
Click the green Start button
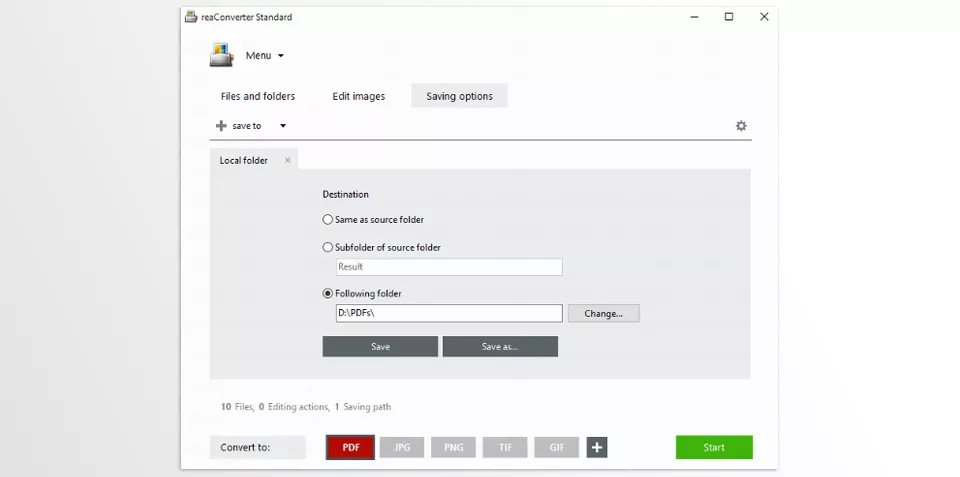[x=714, y=447]
